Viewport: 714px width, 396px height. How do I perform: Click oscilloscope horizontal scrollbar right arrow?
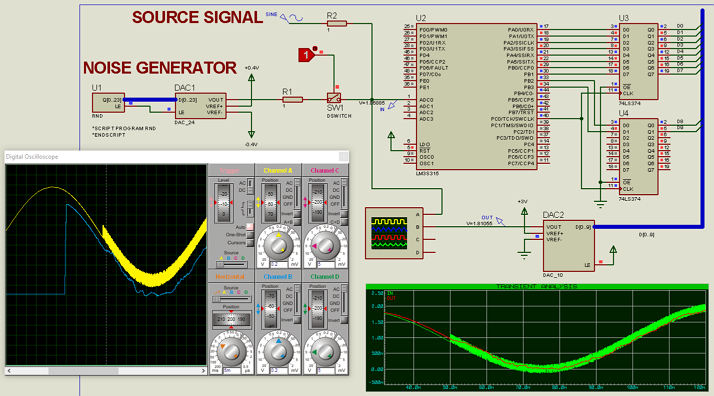click(x=203, y=371)
